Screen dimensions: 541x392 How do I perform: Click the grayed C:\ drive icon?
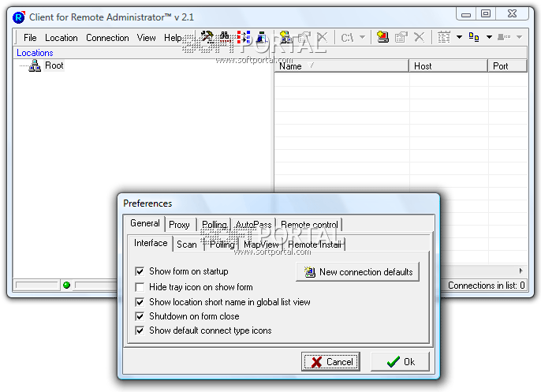pos(348,37)
